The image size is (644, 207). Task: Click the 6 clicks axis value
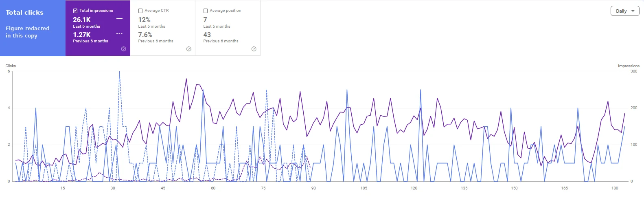pyautogui.click(x=9, y=71)
